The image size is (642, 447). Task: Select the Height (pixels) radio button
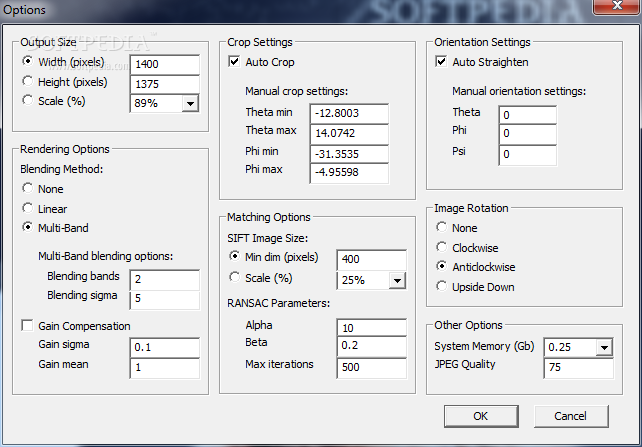click(x=27, y=81)
